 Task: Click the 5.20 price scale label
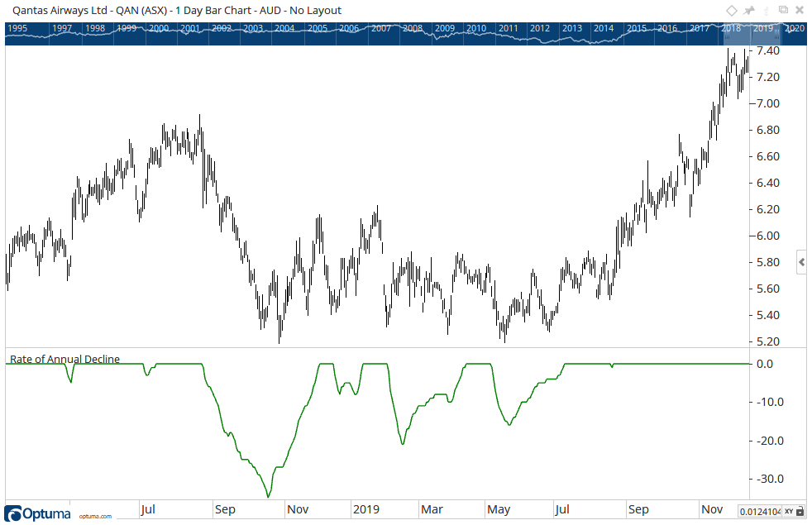[x=768, y=341]
